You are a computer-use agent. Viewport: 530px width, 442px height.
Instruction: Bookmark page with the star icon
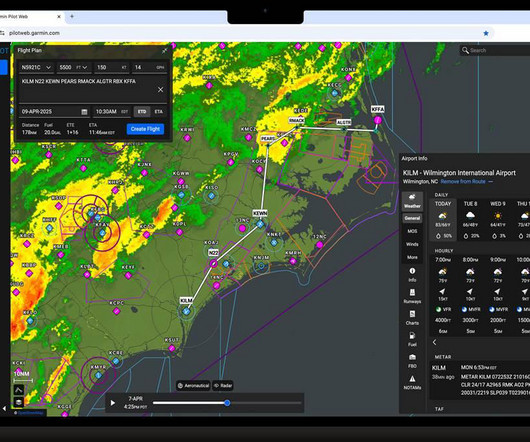tap(486, 33)
